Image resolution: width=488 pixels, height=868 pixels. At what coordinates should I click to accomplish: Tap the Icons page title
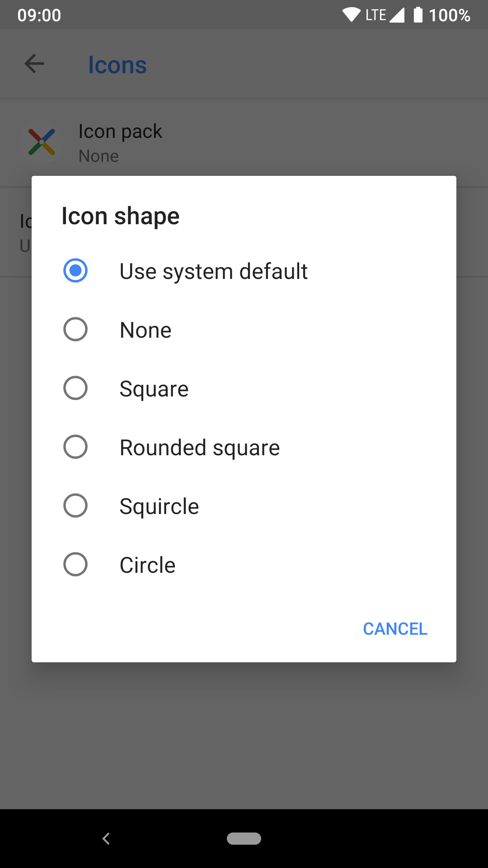[x=117, y=65]
